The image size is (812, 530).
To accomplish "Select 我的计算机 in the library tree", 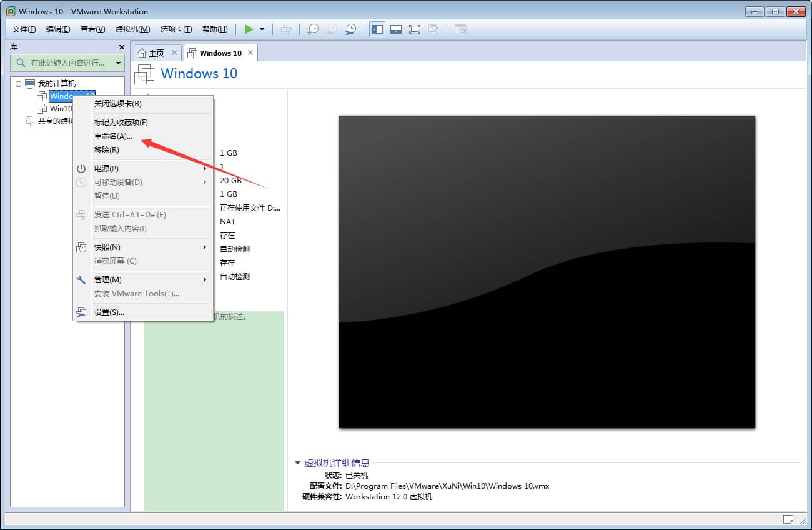I will point(56,84).
